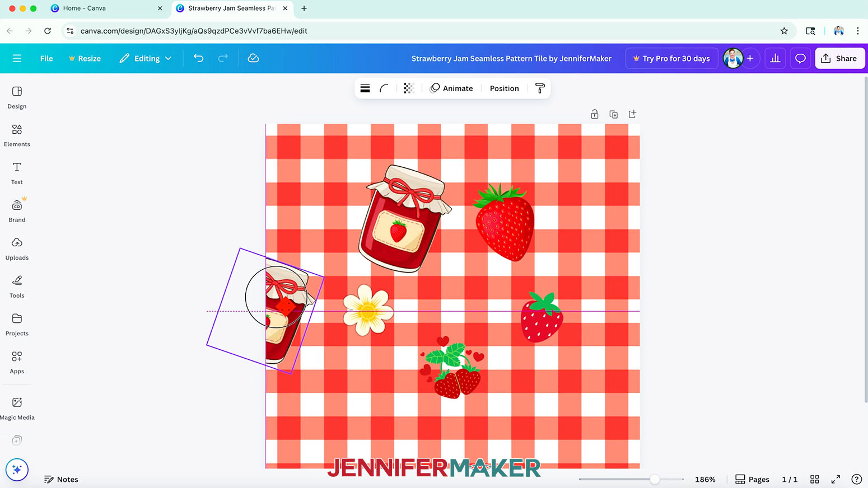This screenshot has width=868, height=488.
Task: Click the Canva AI sparkle assistant button
Action: coord(17,470)
